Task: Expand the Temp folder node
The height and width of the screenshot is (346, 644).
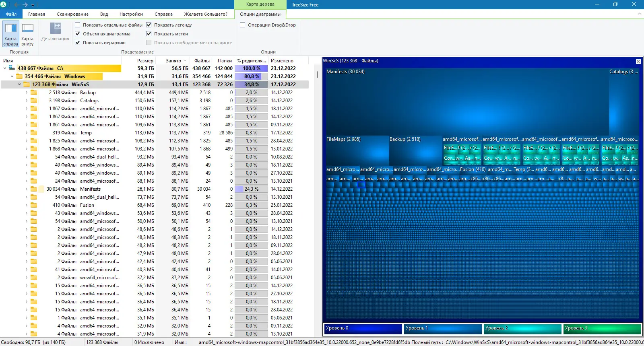Action: click(27, 133)
